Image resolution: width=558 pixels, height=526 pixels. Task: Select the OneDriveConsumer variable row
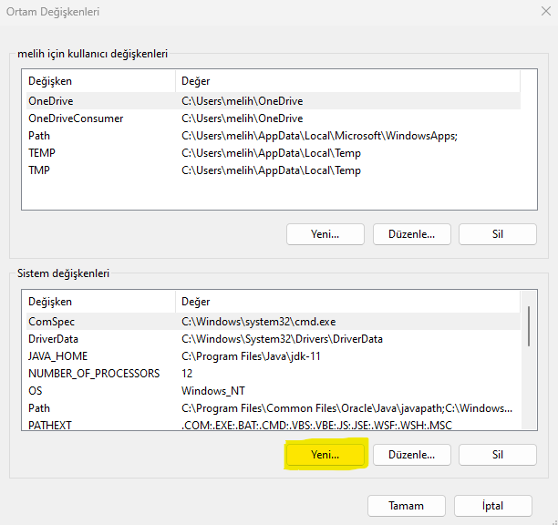pyautogui.click(x=273, y=119)
